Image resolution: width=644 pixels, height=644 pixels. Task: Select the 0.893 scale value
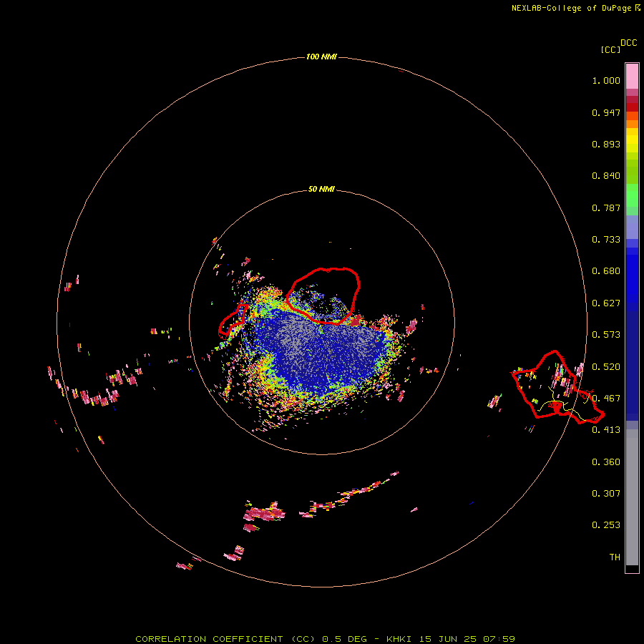pos(606,144)
